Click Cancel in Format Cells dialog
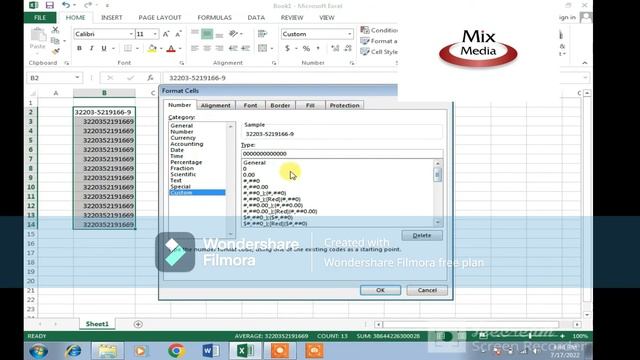Image resolution: width=640 pixels, height=360 pixels. [x=427, y=290]
